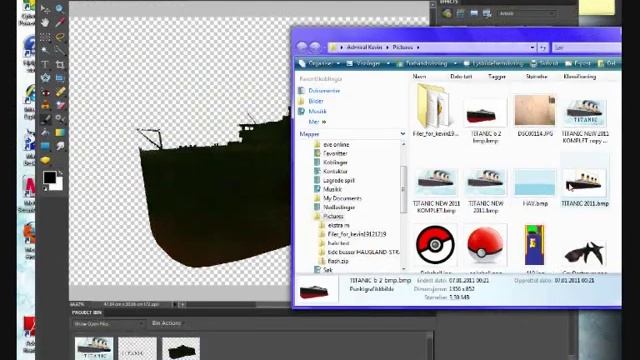
Task: Click E-post in Explorer toolbar
Action: (578, 63)
